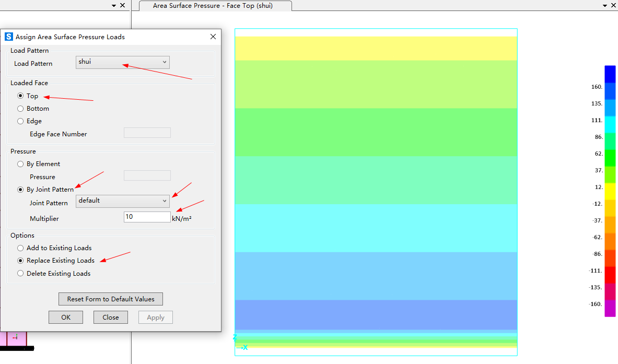Viewport: 618px width, 364px height.
Task: Select the Edge loaded face option
Action: coord(21,121)
